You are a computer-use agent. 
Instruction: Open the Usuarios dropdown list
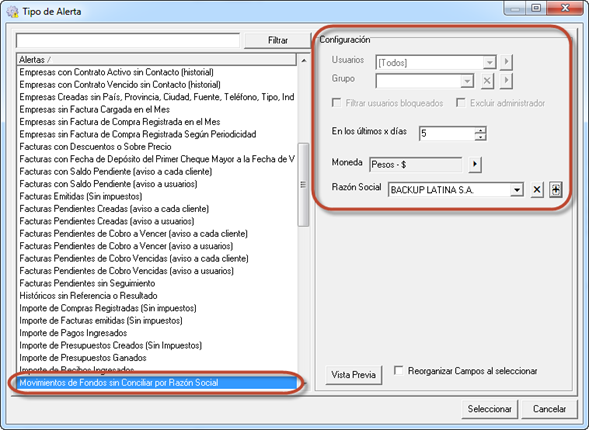(489, 62)
